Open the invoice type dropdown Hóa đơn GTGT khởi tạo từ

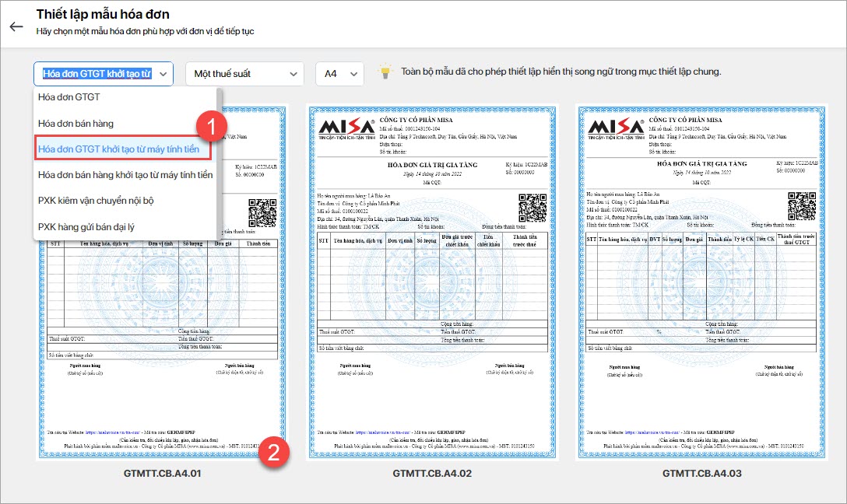pos(104,74)
